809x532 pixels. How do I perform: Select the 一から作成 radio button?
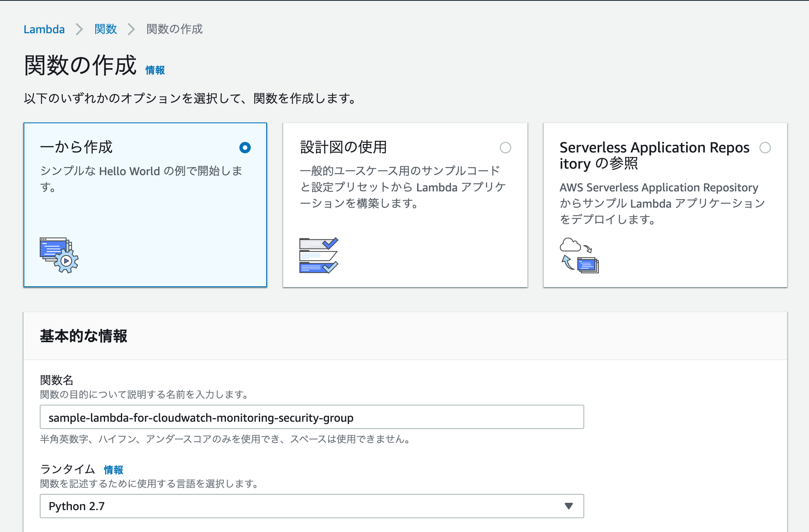click(x=245, y=148)
